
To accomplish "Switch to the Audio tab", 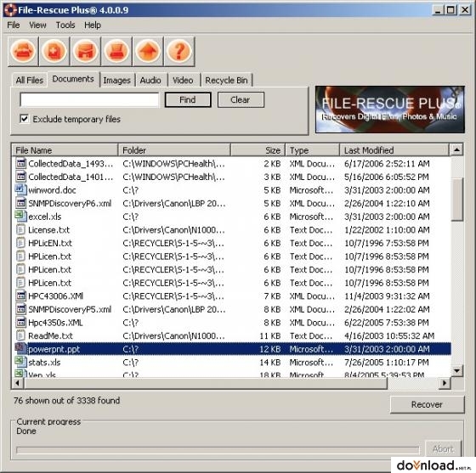I will [x=150, y=81].
